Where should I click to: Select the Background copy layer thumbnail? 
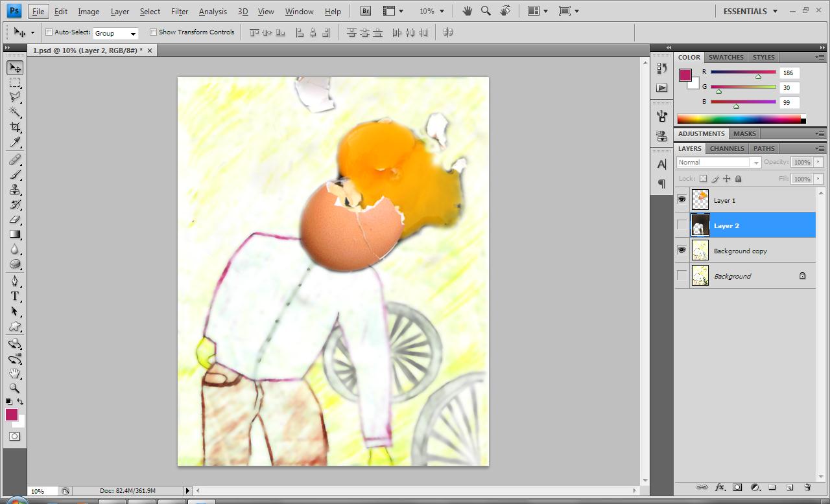click(700, 251)
